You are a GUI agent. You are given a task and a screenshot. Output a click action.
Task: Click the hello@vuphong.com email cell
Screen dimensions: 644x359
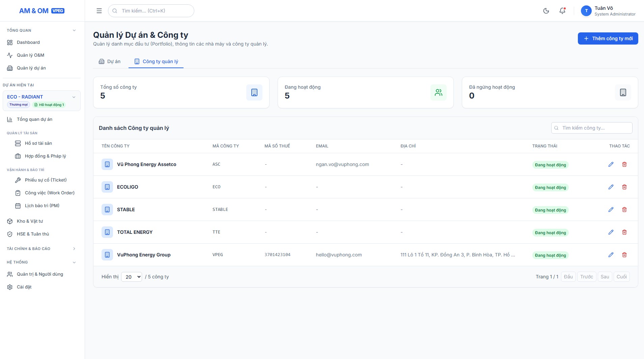pyautogui.click(x=339, y=255)
